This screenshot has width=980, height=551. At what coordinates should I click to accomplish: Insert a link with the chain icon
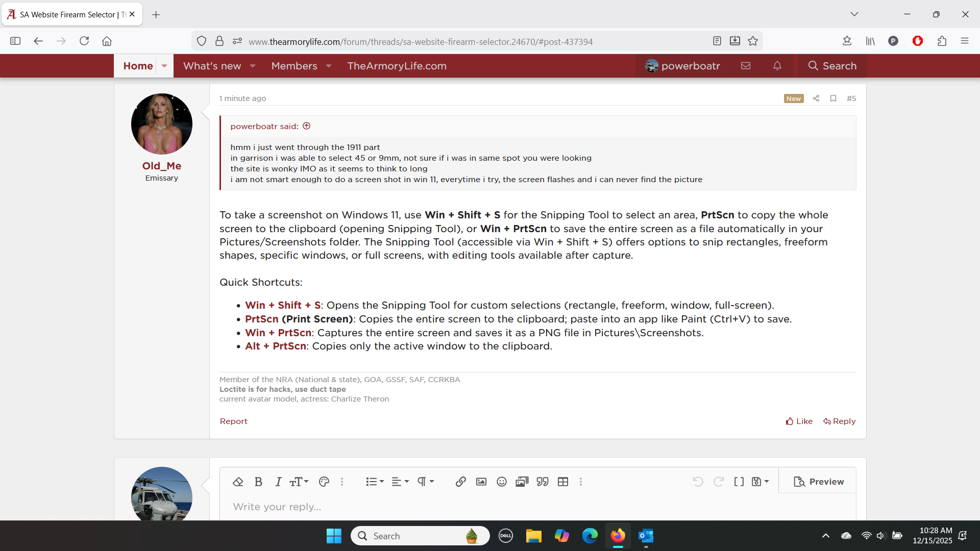coord(460,482)
